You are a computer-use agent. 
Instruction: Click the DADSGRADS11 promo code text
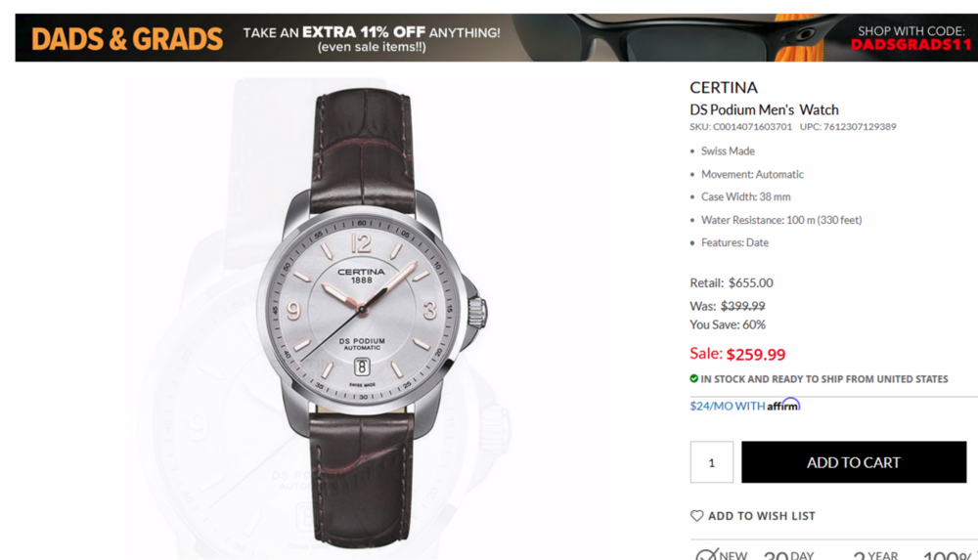[911, 45]
